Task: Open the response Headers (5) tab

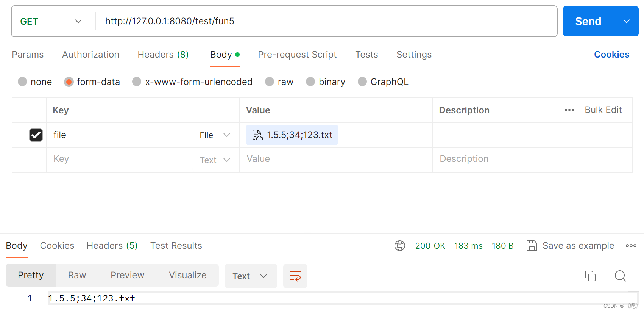Action: tap(112, 246)
